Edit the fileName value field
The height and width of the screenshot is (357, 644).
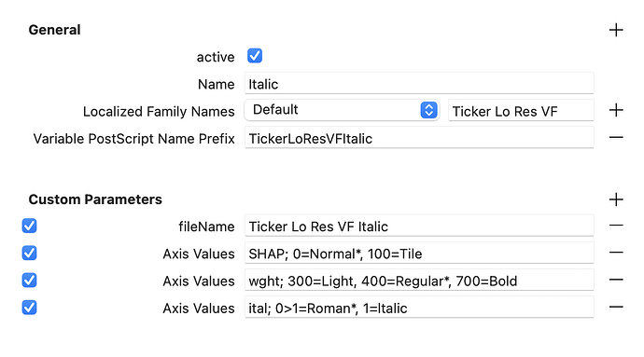[x=419, y=226]
